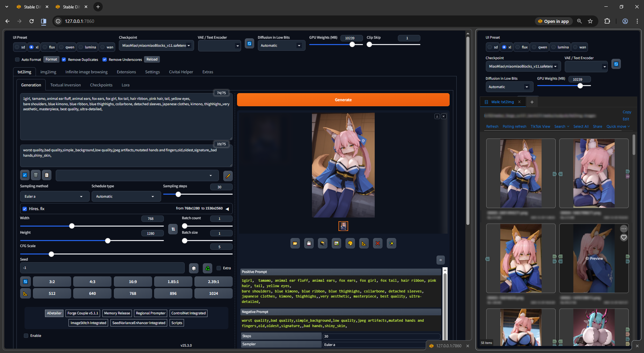644x353 pixels.
Task: Open Checkpoint dropdown in left pane
Action: click(x=156, y=45)
